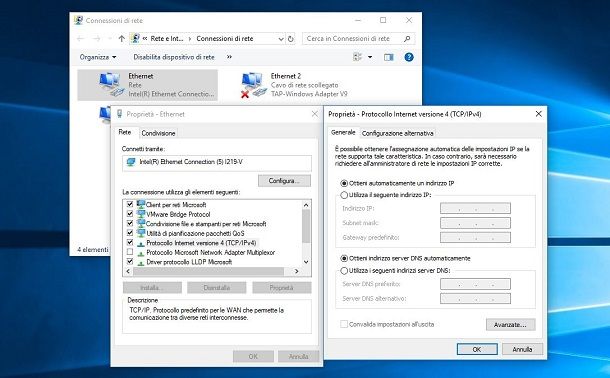Uncheck VMware Bridge Protocol
Viewport: 610px width, 378px height.
pos(130,214)
